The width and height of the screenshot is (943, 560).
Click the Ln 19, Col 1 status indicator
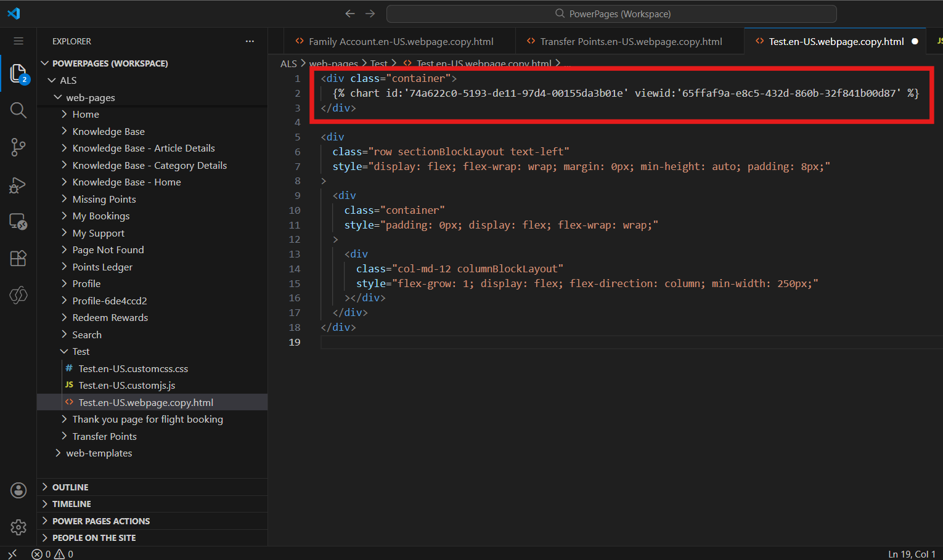point(912,554)
